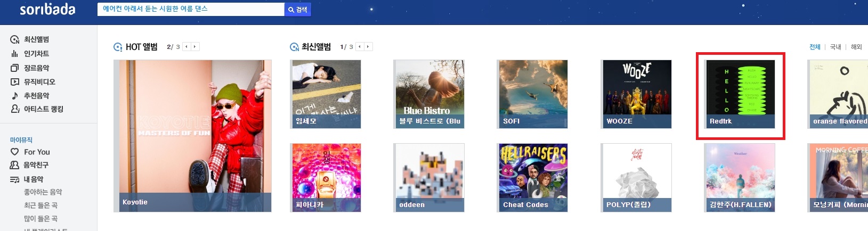The height and width of the screenshot is (231, 868).
Task: Open the 임세모 album thumbnail
Action: (x=326, y=94)
